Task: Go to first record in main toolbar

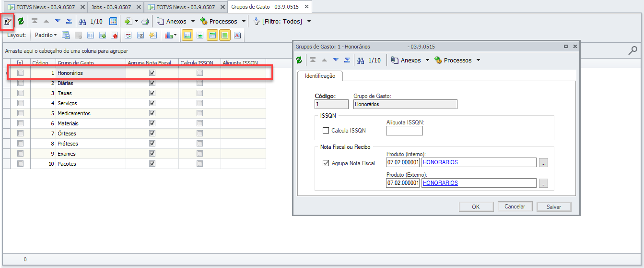Action: 35,22
